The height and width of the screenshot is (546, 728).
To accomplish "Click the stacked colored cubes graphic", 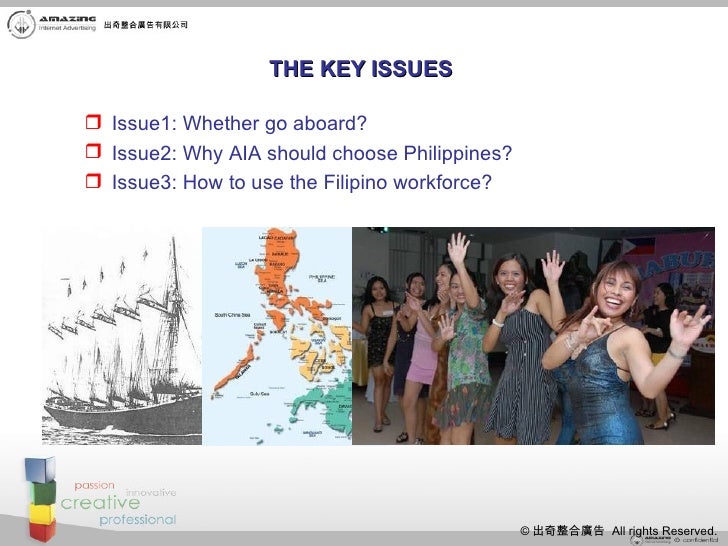I will 40,499.
